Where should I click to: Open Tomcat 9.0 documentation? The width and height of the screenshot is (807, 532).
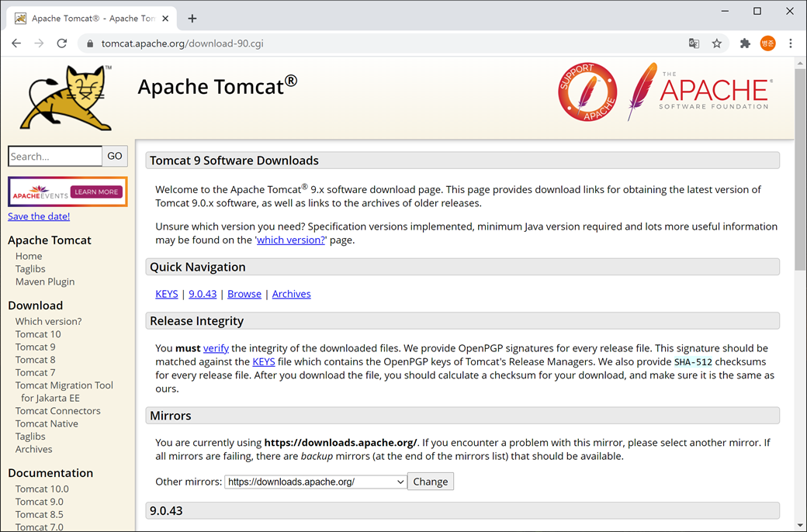(39, 503)
